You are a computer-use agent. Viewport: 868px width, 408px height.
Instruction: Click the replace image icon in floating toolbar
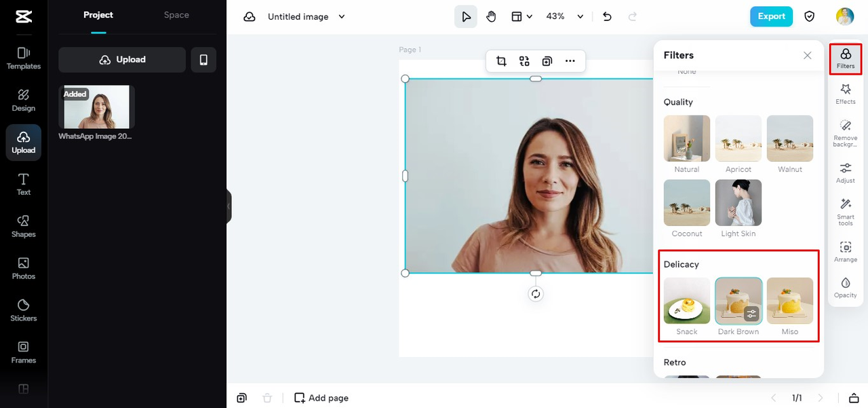(x=524, y=61)
